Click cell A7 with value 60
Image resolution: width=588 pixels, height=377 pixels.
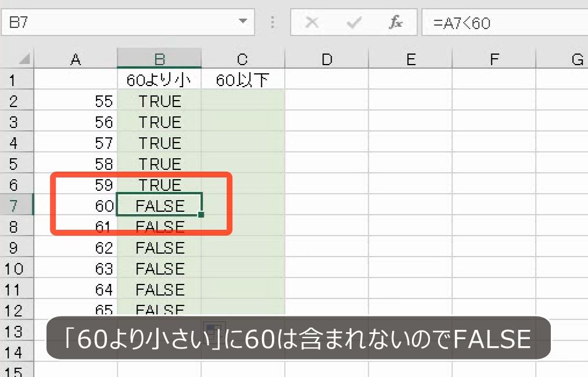click(76, 205)
